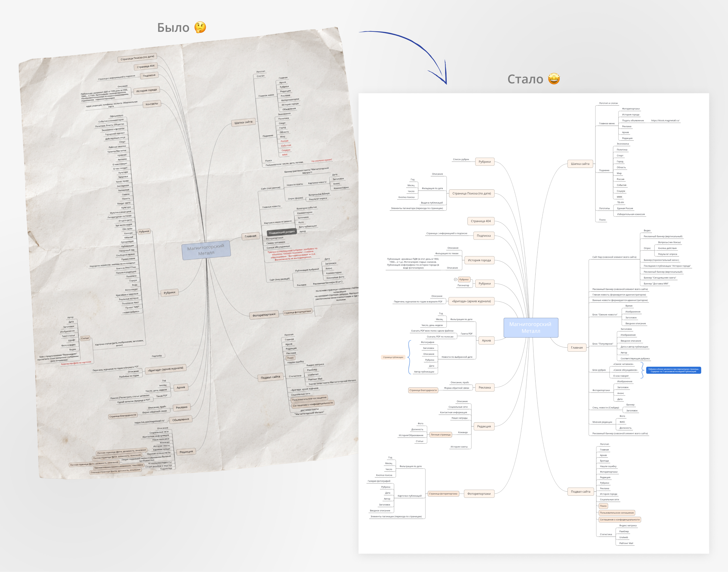Click the Нашли ошибку footer item
Image resolution: width=728 pixels, height=572 pixels.
(x=608, y=466)
